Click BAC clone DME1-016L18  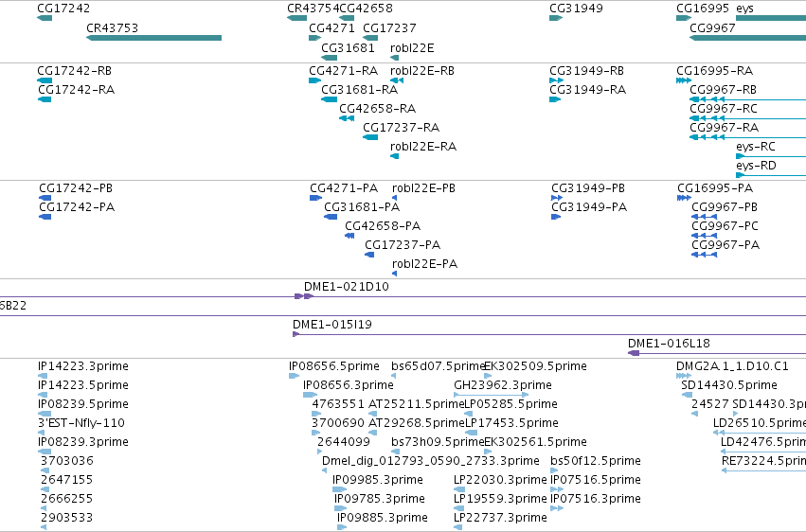(x=669, y=344)
